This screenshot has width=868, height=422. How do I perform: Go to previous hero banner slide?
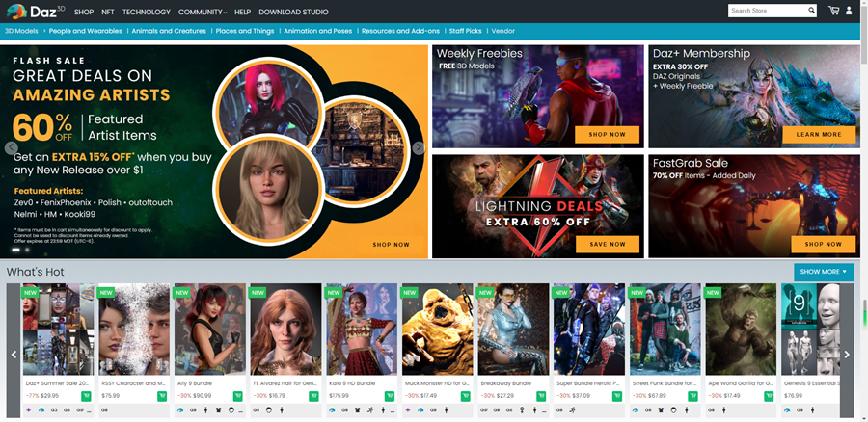point(12,148)
